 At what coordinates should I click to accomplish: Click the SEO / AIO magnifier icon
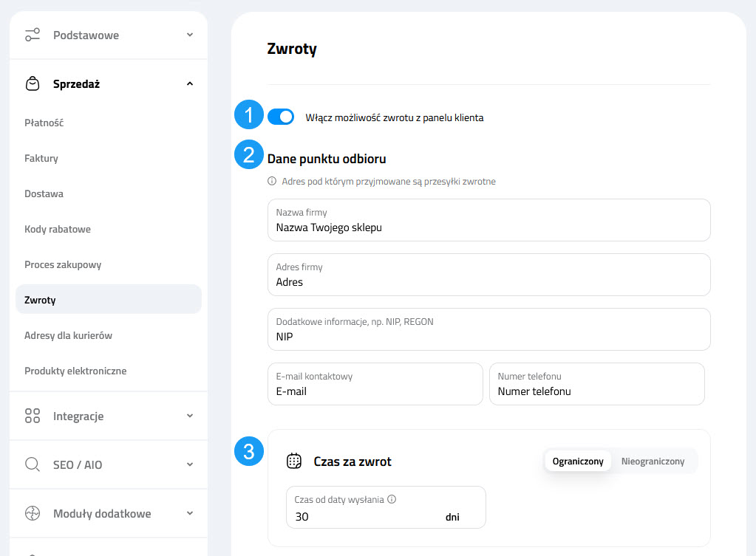click(33, 464)
